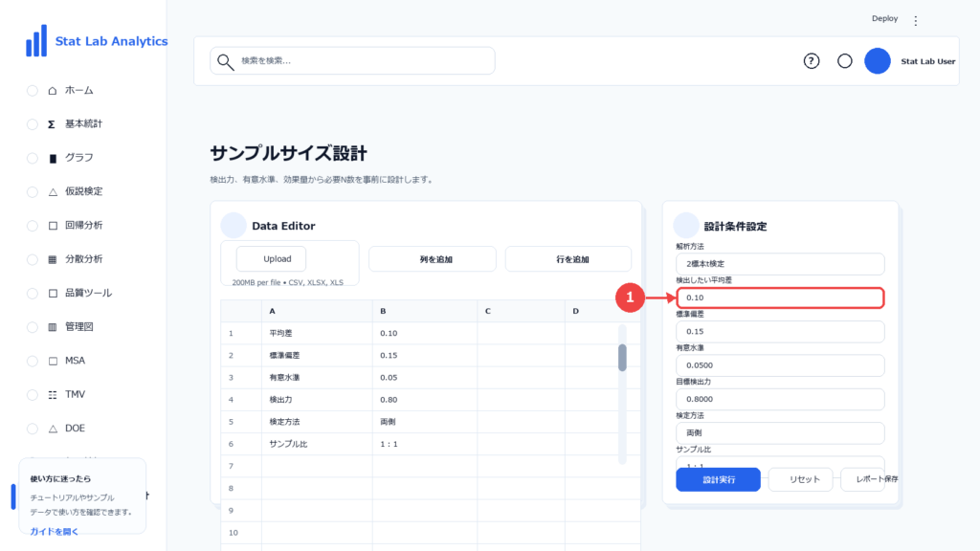Select cell 1 : 1 in サンプル比 row
This screenshot has height=551, width=980.
(425, 444)
